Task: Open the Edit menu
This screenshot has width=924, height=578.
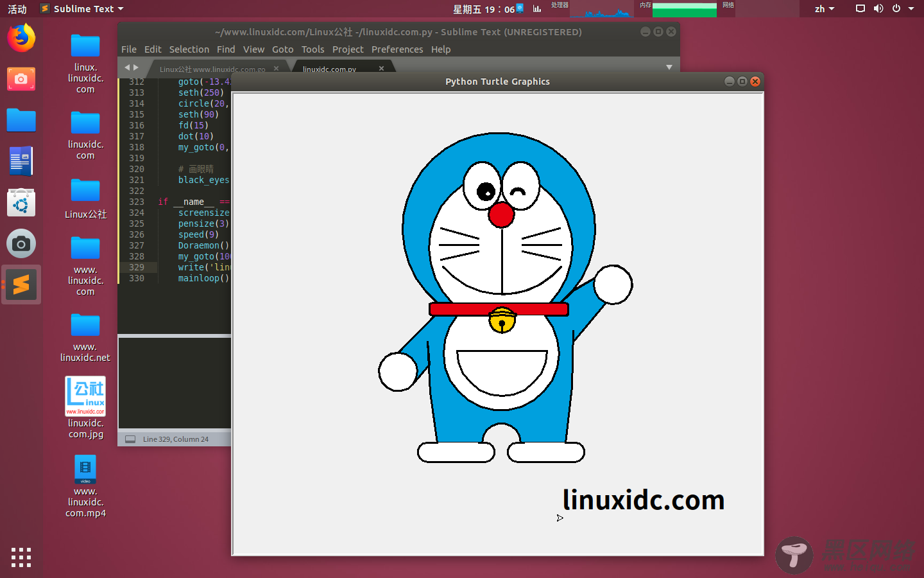Action: (x=153, y=49)
